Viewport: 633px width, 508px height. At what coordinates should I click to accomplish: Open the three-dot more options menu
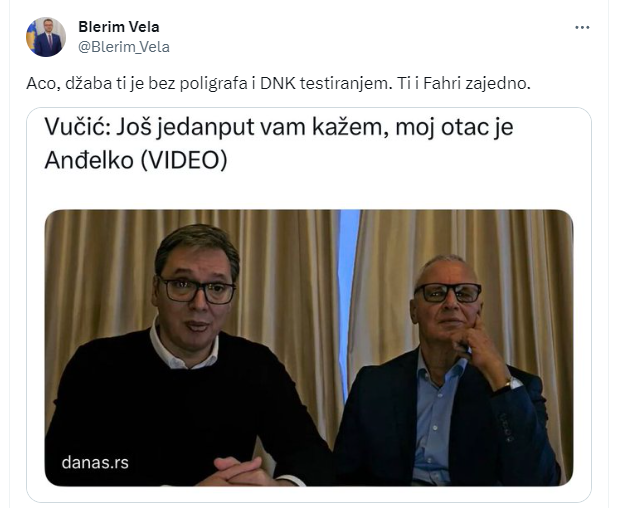point(582,27)
